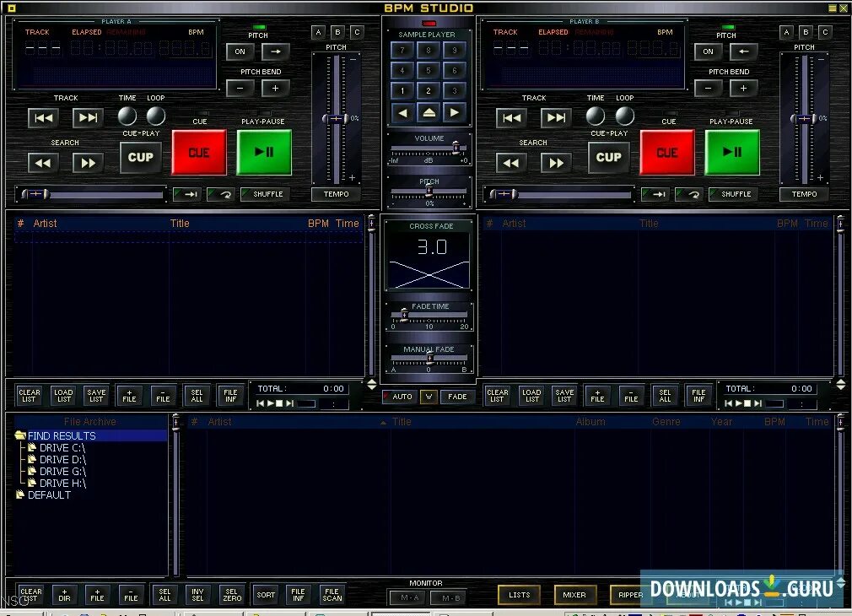Toggle repeat loop icon on Player A
852x616 pixels.
(221, 194)
